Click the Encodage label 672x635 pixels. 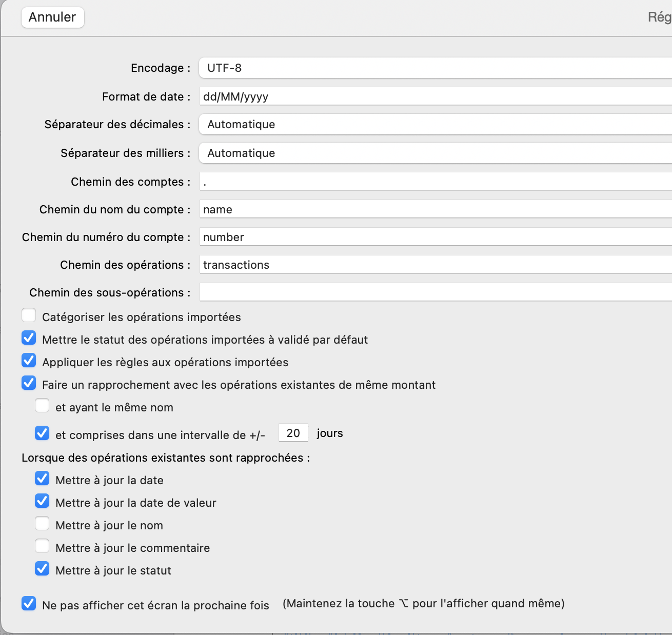click(161, 68)
